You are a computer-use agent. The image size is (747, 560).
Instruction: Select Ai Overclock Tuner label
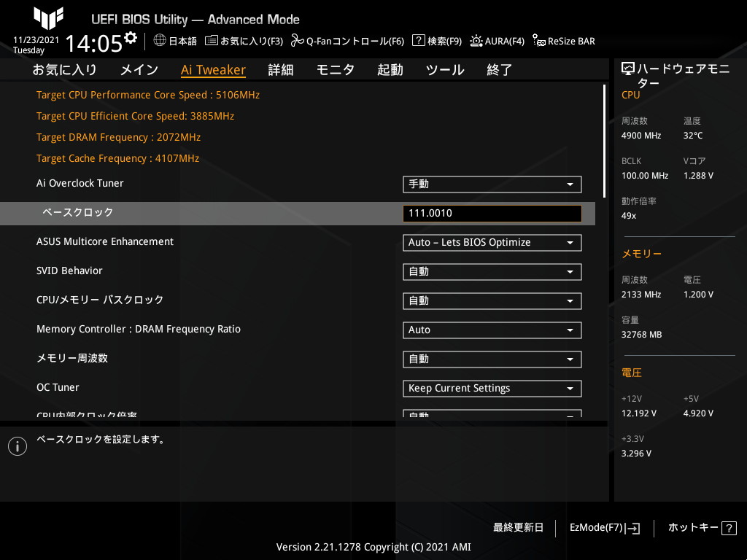pos(80,183)
